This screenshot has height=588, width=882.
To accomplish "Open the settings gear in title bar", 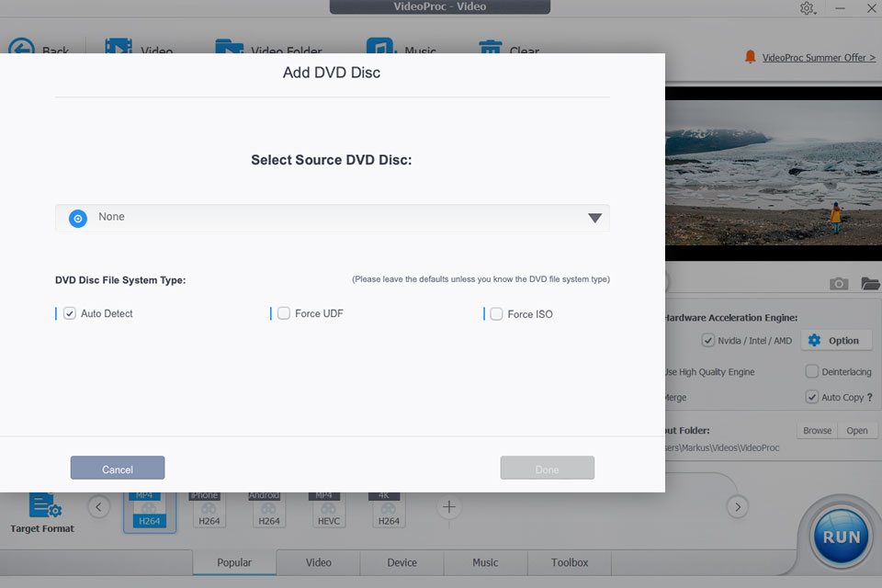I will (x=807, y=8).
